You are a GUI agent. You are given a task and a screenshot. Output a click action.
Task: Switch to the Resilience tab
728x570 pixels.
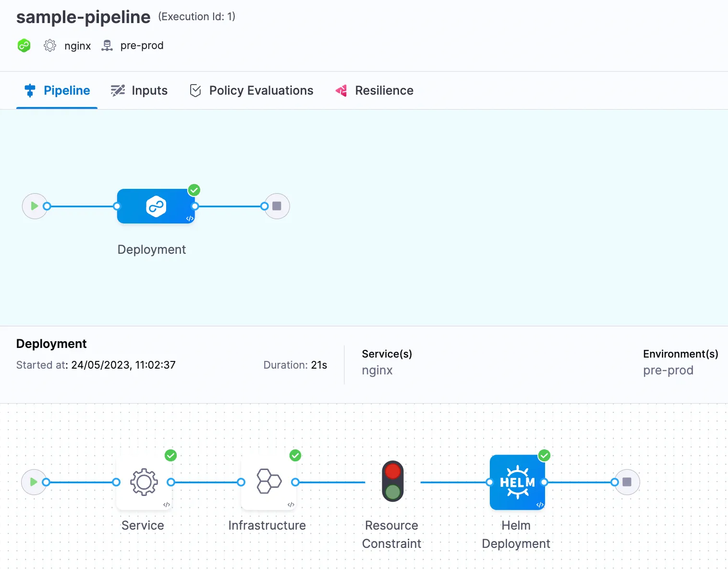coord(374,90)
